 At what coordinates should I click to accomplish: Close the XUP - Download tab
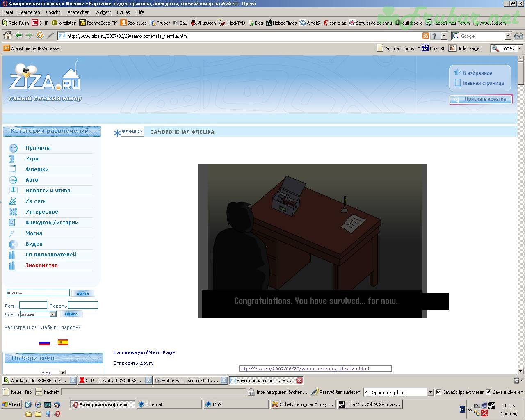tap(148, 381)
